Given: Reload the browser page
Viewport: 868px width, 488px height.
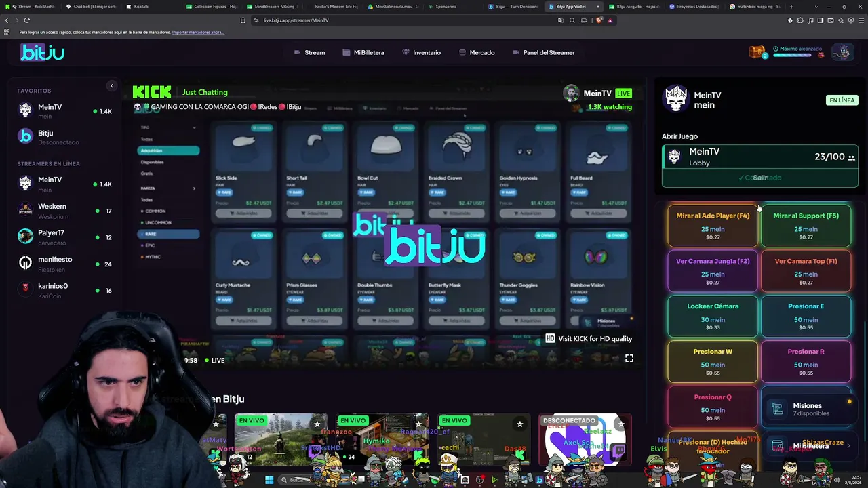Looking at the screenshot, I should click(27, 20).
